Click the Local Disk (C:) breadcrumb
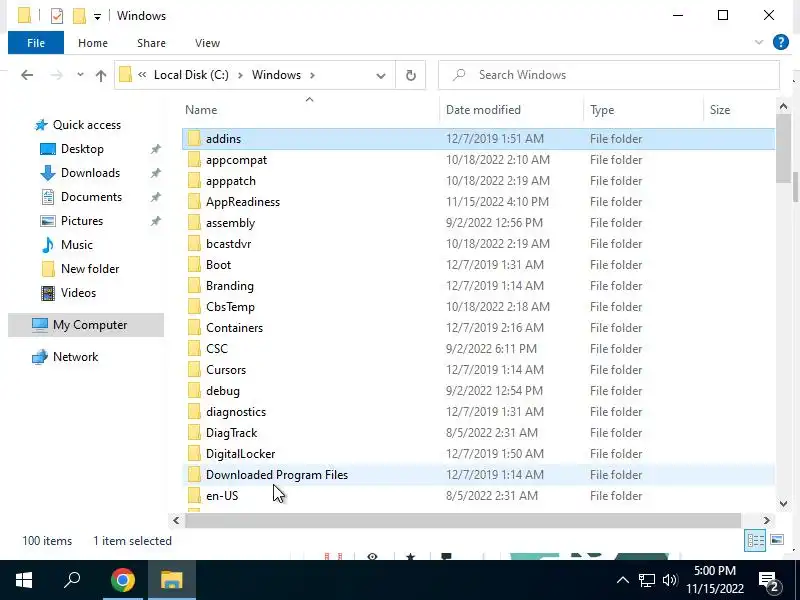800x600 pixels. 191,75
